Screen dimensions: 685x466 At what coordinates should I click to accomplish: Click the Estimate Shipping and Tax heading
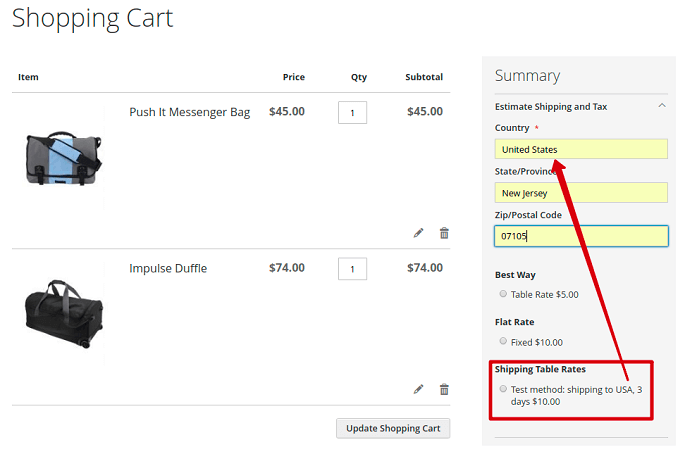pyautogui.click(x=551, y=107)
